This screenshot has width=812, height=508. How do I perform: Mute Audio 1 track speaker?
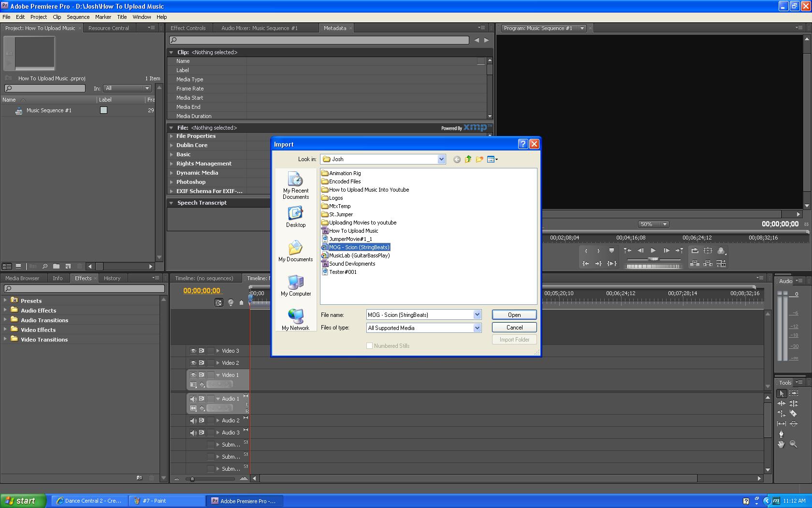coord(193,399)
